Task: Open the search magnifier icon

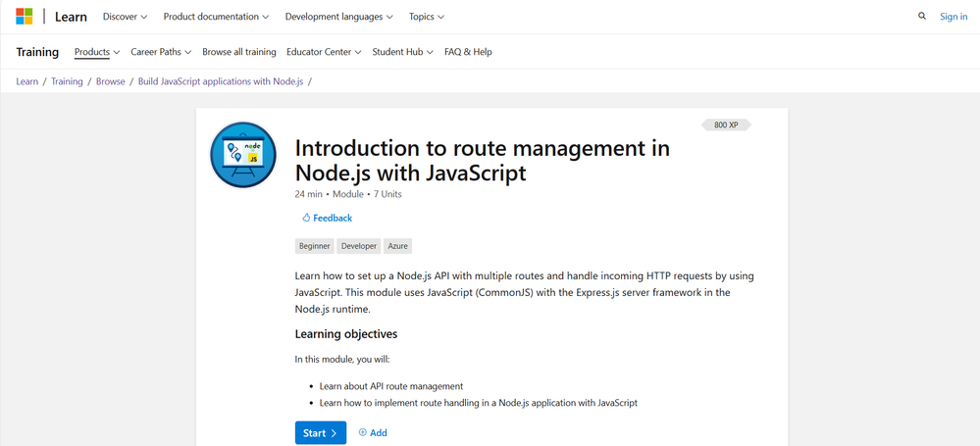Action: tap(922, 17)
